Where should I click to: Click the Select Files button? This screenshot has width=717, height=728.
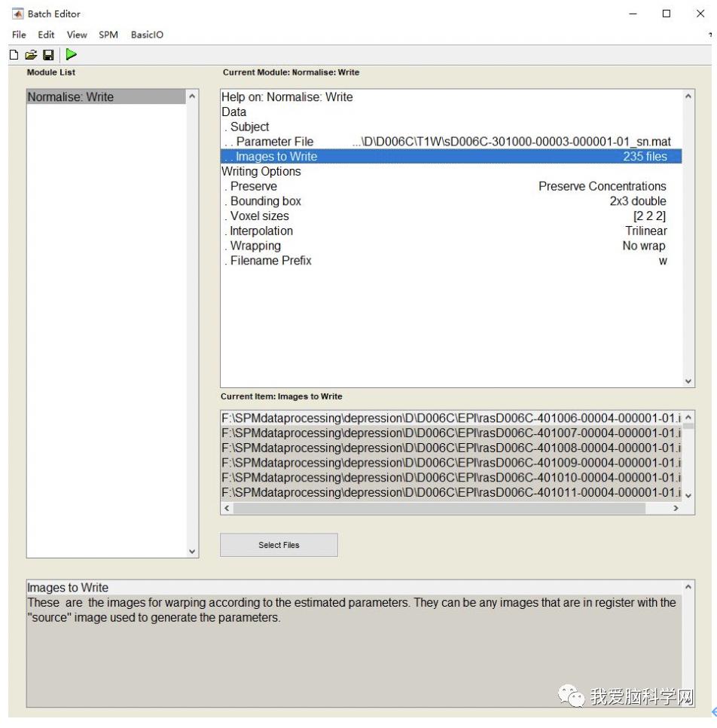pyautogui.click(x=279, y=545)
